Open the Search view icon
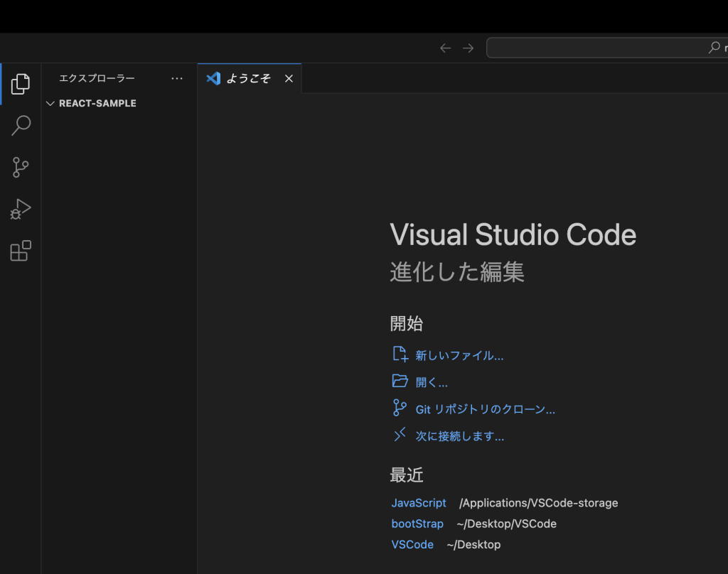 (x=21, y=126)
